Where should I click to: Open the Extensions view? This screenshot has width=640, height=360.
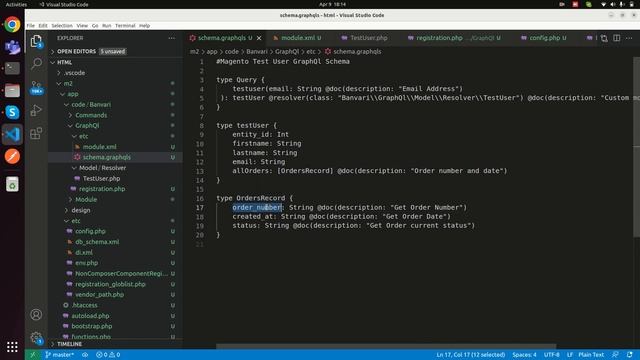[36, 133]
